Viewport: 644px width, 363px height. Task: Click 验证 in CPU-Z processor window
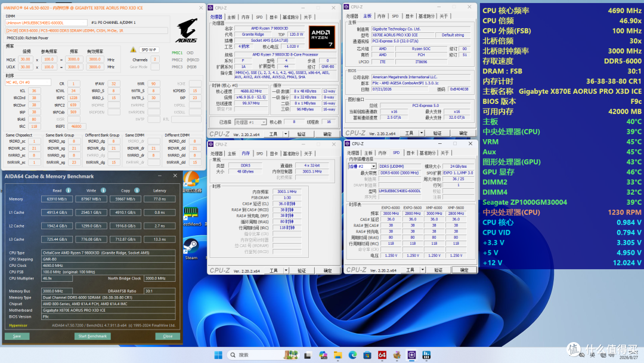point(302,134)
